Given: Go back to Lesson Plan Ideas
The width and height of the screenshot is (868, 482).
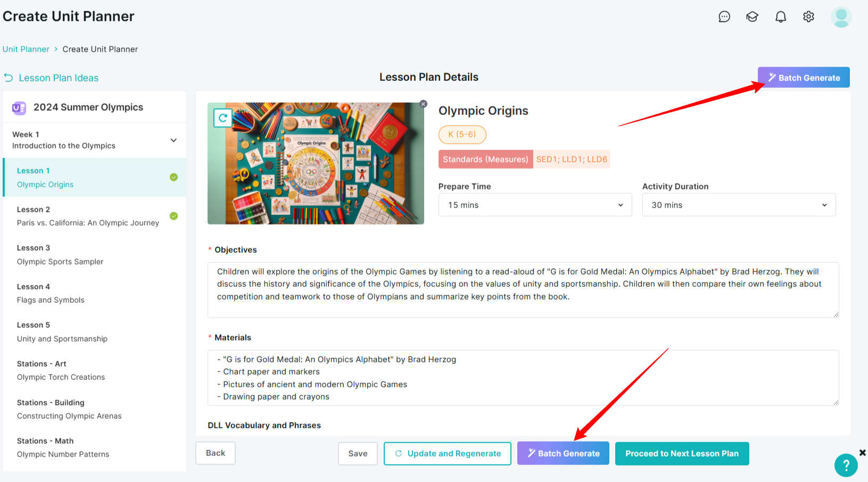Looking at the screenshot, I should [51, 78].
